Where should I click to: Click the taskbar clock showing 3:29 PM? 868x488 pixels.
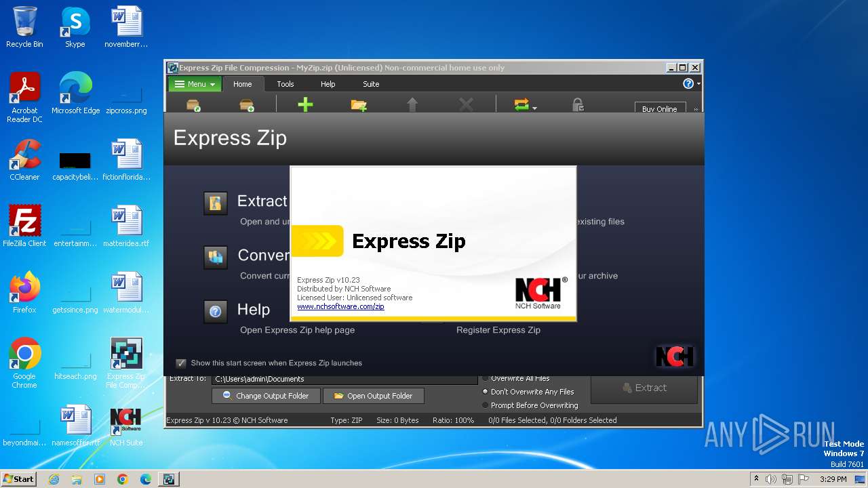tap(833, 479)
